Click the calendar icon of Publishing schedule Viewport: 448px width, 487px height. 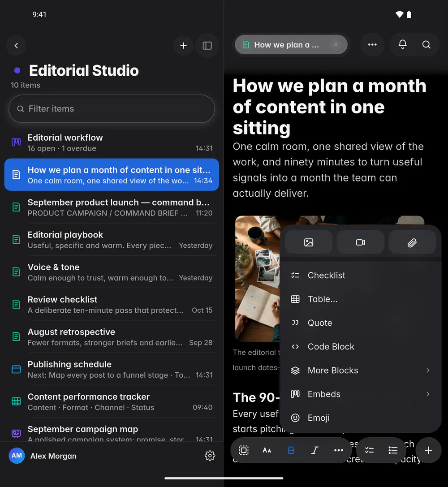pos(16,369)
